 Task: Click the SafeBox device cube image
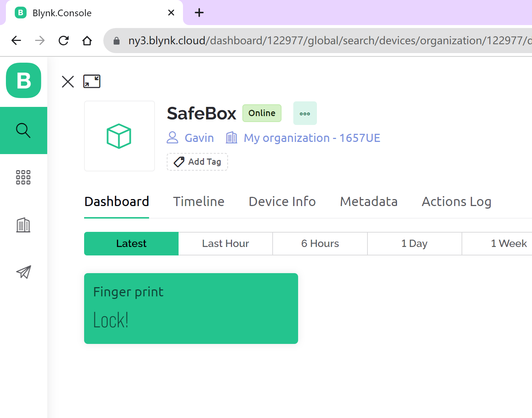click(119, 136)
